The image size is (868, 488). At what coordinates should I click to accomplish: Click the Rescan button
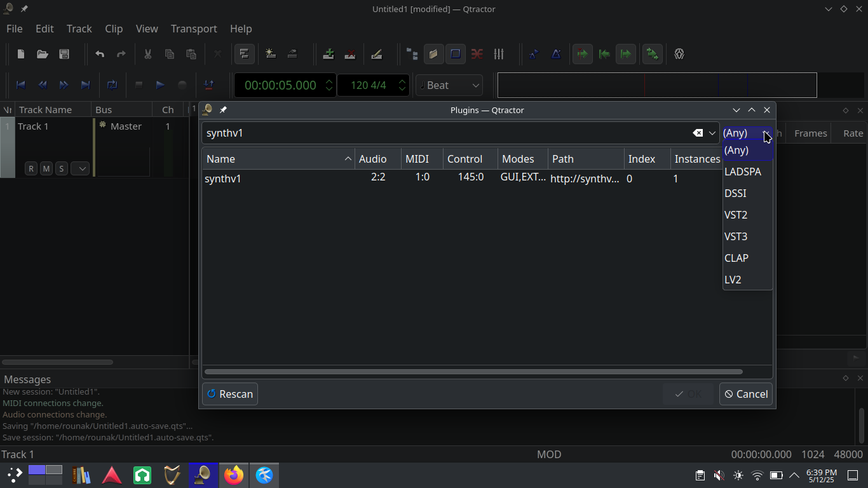[230, 394]
